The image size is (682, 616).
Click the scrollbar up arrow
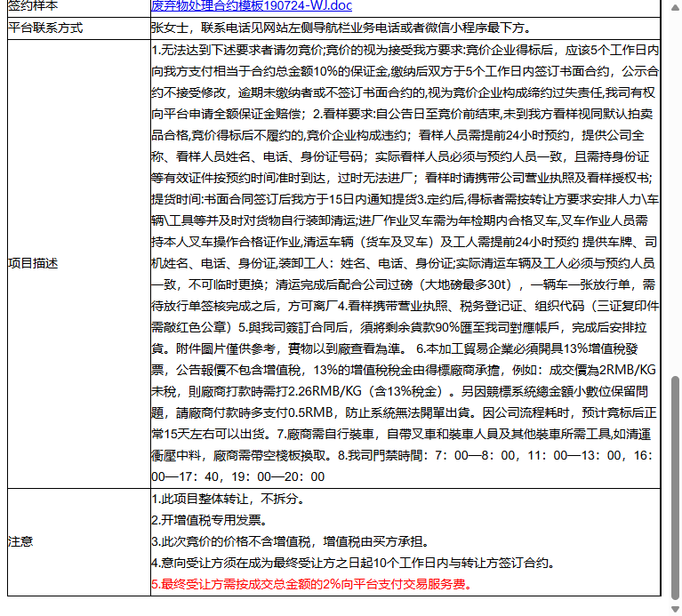(675, 7)
